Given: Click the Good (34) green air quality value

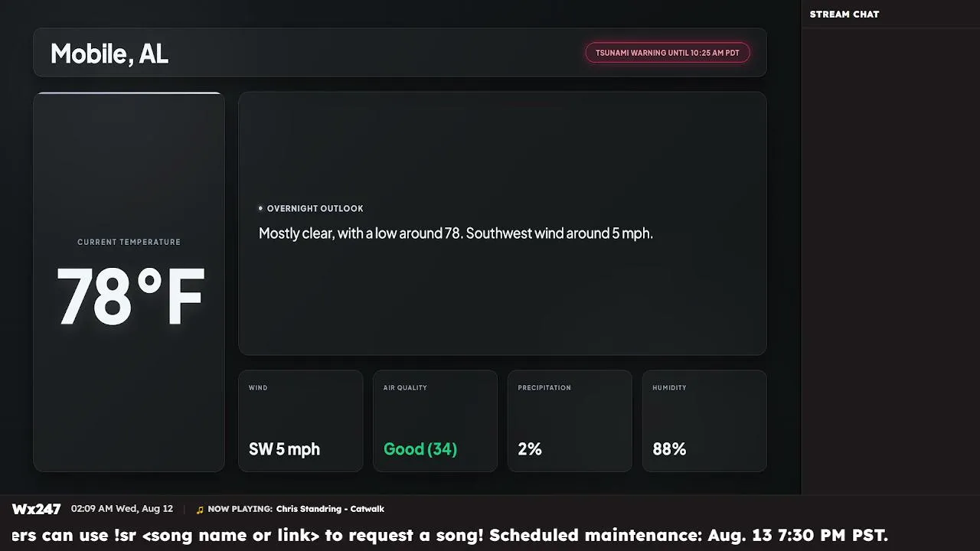Looking at the screenshot, I should (x=420, y=449).
